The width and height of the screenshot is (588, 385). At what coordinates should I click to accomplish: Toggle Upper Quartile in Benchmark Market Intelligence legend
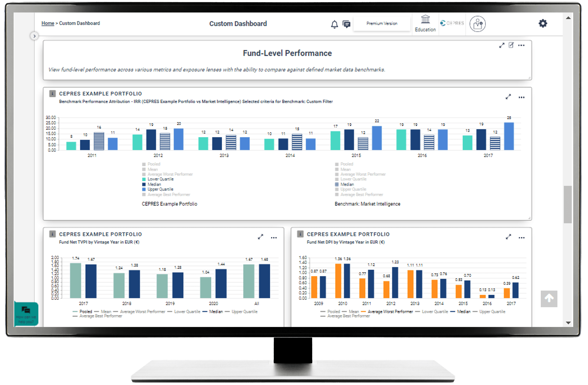pos(351,189)
